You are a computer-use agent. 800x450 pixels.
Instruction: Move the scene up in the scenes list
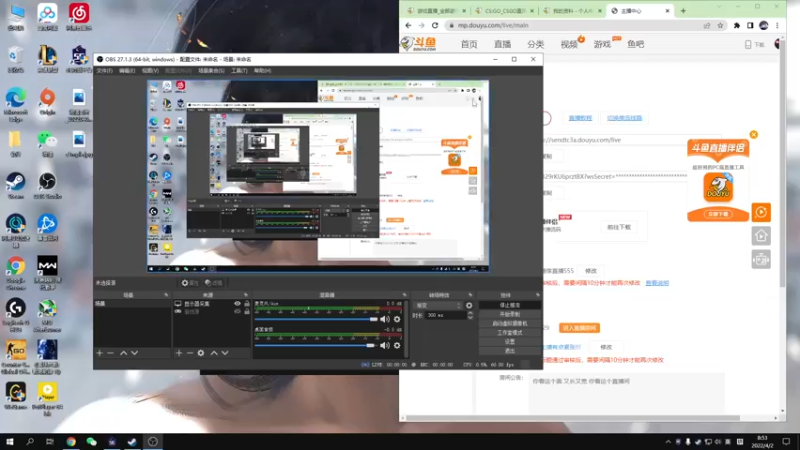123,353
